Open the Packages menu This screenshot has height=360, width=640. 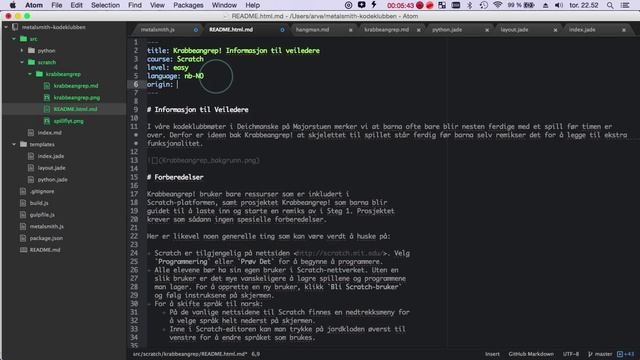(x=188, y=5)
